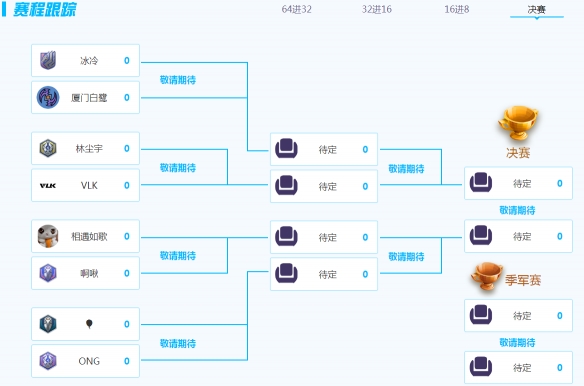Click the 相遇如歌 avatar thumbnail
This screenshot has width=584, height=386.
tap(48, 236)
